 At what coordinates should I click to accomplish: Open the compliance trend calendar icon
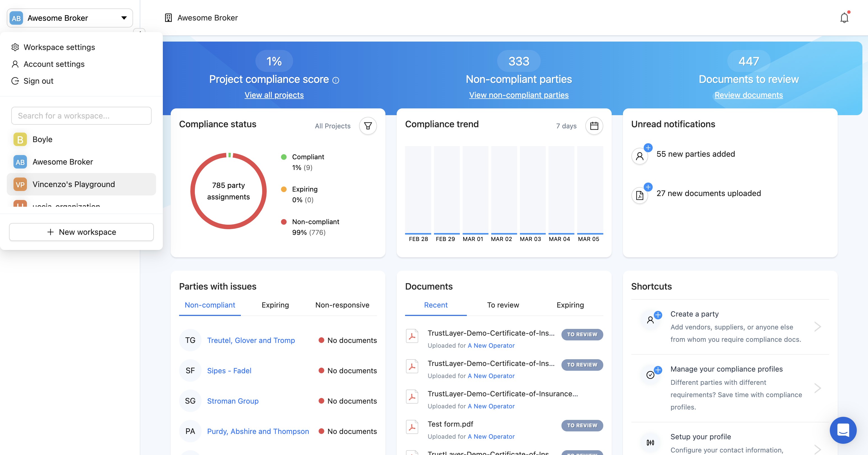point(594,126)
